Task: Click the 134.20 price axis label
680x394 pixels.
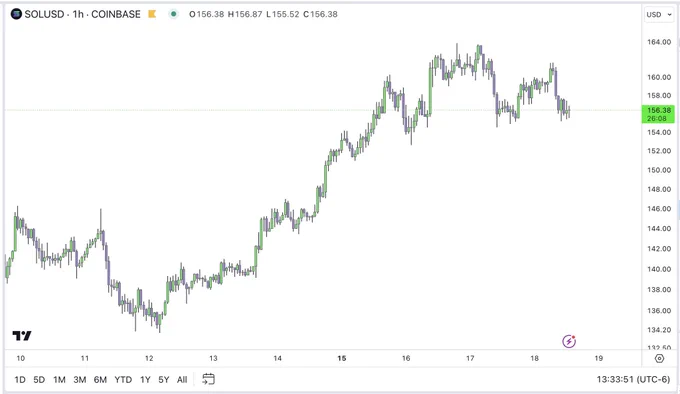Action: click(659, 330)
